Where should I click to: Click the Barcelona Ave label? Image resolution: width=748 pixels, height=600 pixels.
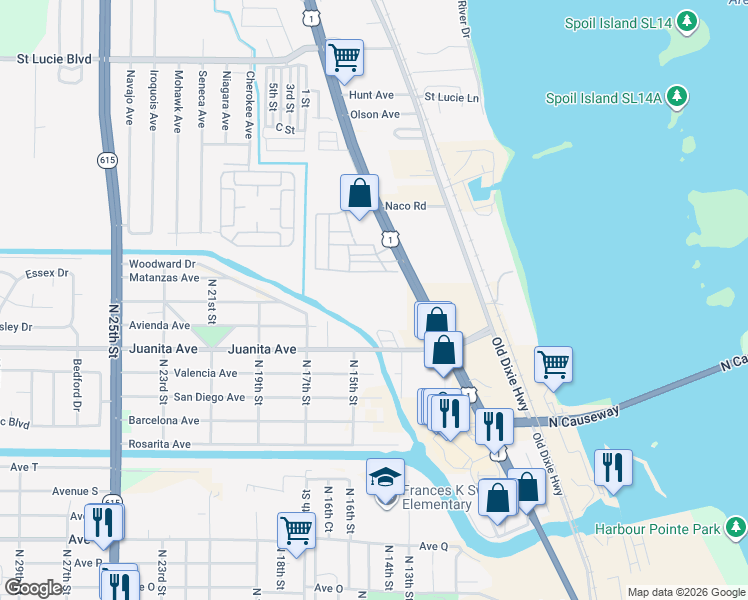click(164, 421)
